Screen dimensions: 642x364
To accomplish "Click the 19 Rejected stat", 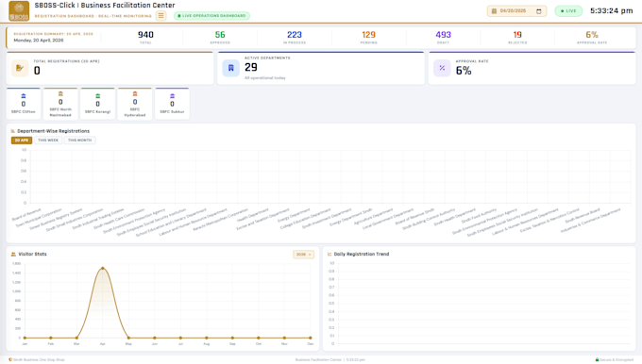I will tap(517, 37).
